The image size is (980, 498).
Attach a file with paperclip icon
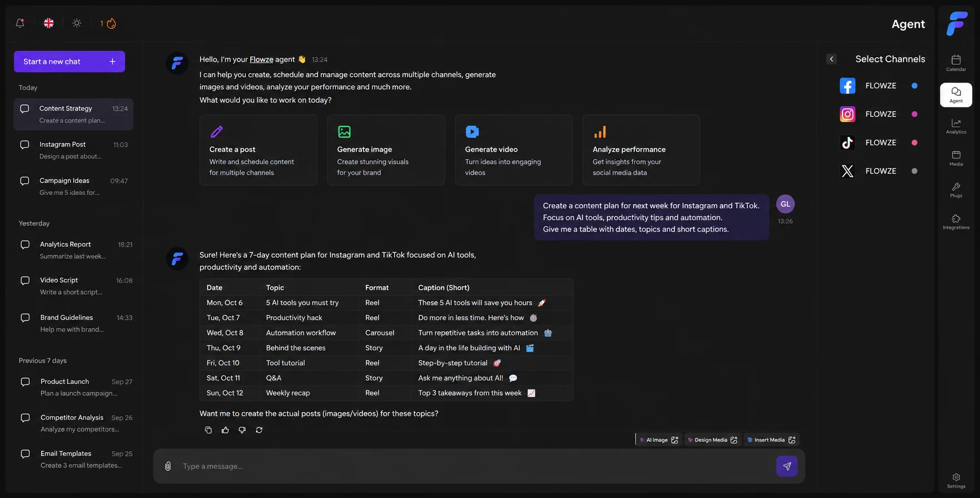(x=168, y=466)
